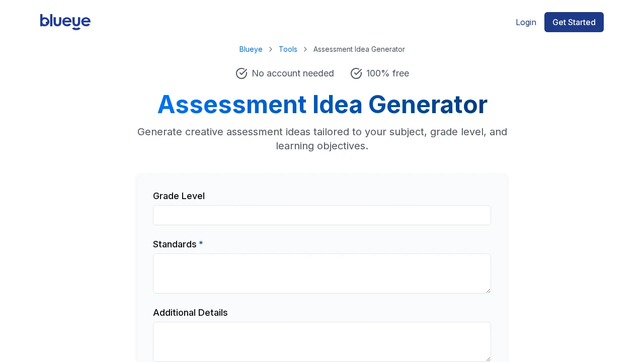Open the Tools breadcrumb link

288,49
